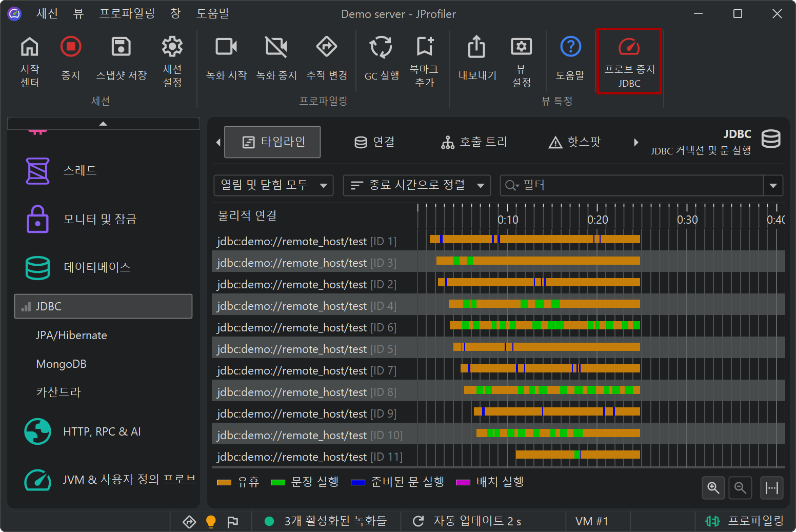Viewport: 796px width, 532px height.
Task: Open the 프로파일링 menu
Action: coord(127,14)
